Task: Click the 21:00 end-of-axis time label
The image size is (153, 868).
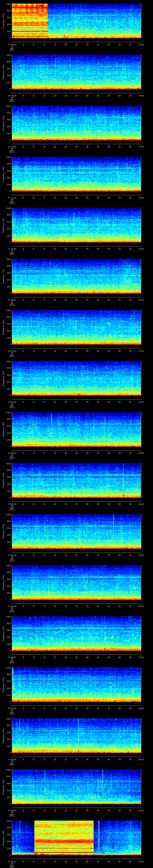Action: pyautogui.click(x=141, y=351)
